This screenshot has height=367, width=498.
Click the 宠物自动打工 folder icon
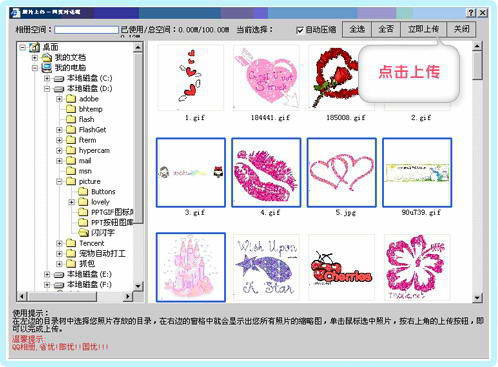point(71,254)
